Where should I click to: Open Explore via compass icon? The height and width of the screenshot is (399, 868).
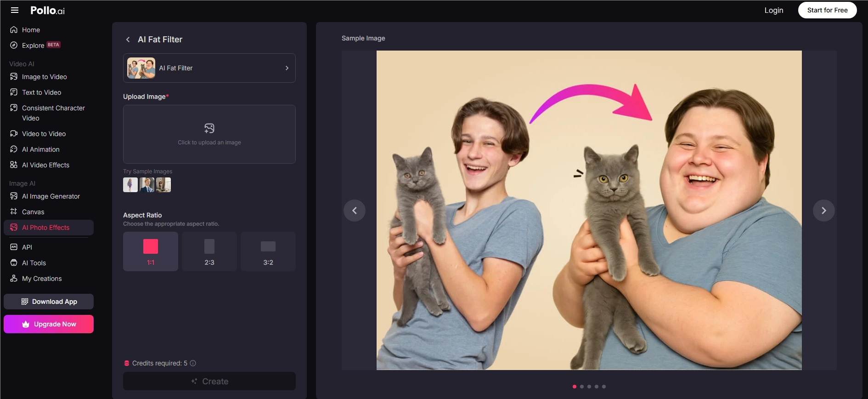click(14, 45)
